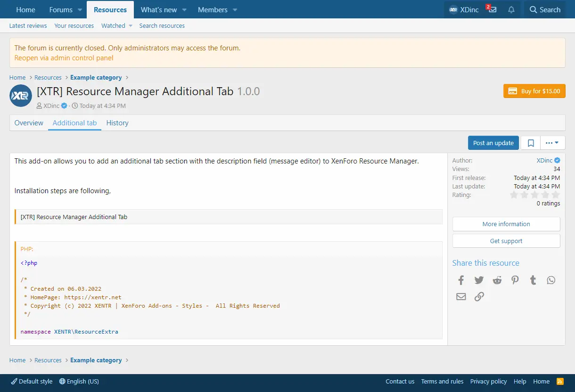Image resolution: width=575 pixels, height=392 pixels.
Task: Click bottom breadcrumb Home link
Action: [x=17, y=360]
